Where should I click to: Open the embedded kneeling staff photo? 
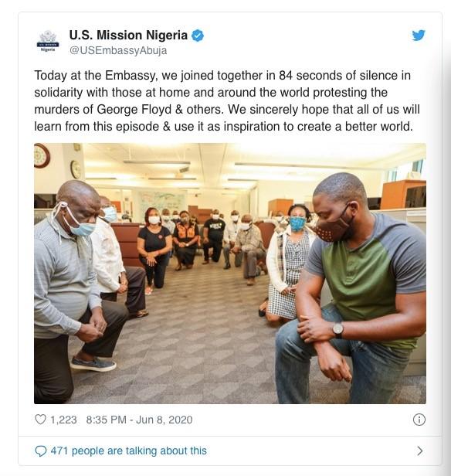click(x=230, y=274)
